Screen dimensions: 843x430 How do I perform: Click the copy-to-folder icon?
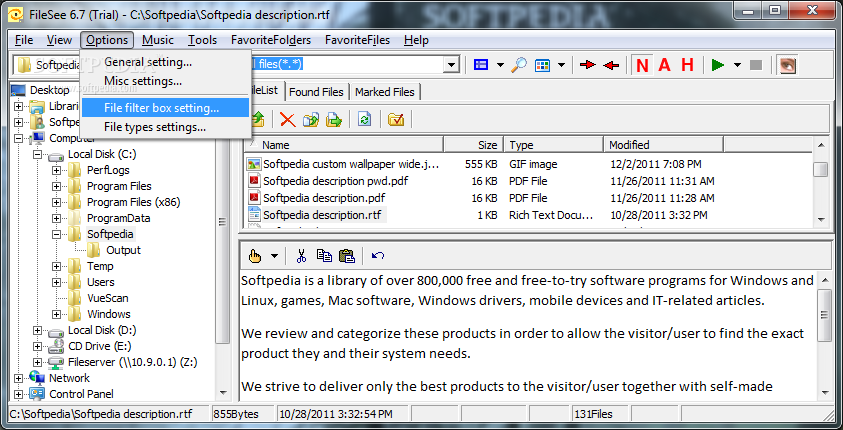click(x=311, y=119)
